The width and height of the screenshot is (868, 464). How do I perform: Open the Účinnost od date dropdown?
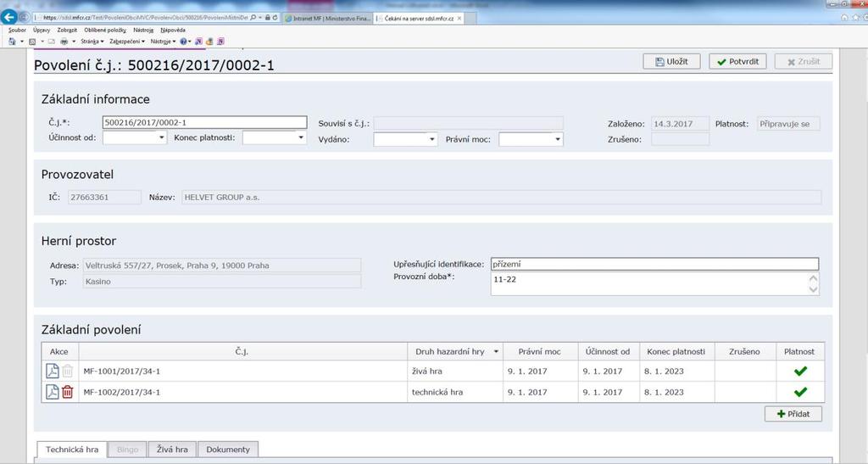162,137
